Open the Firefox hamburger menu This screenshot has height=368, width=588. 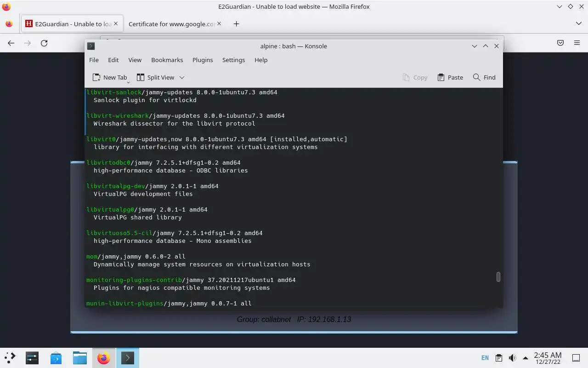tap(577, 43)
